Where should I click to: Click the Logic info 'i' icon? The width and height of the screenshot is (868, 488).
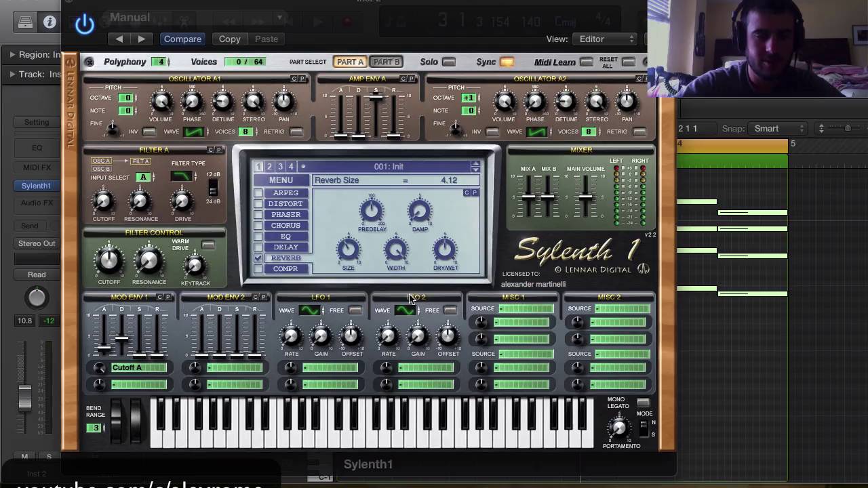coord(50,22)
